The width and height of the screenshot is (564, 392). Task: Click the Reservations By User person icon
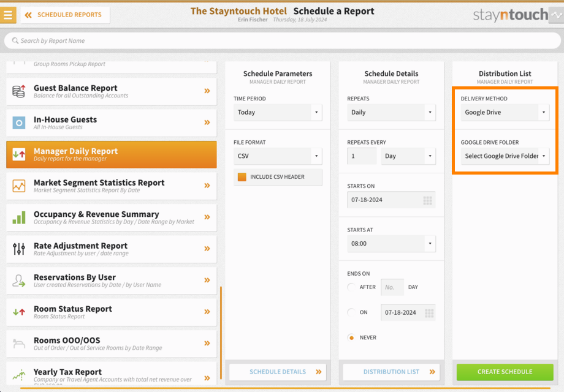(x=19, y=281)
